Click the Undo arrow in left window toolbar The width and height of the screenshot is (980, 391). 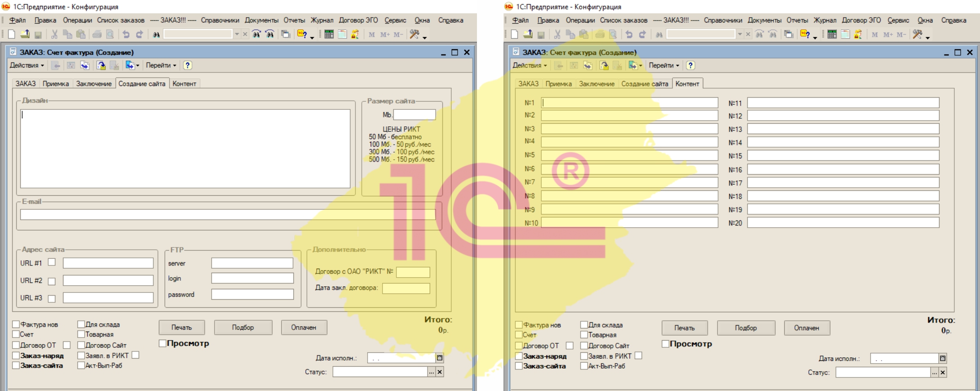pyautogui.click(x=126, y=34)
